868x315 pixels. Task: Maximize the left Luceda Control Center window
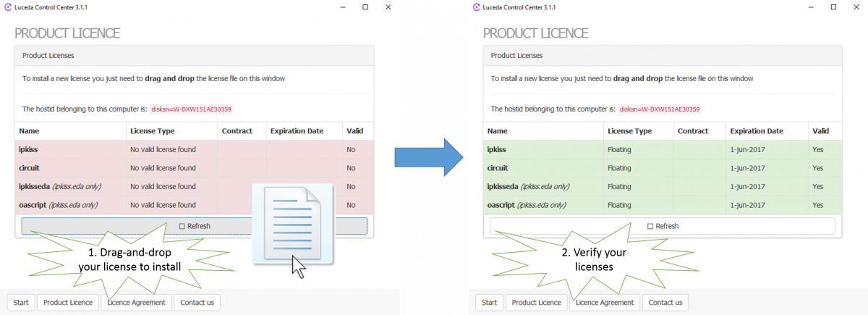tap(365, 7)
